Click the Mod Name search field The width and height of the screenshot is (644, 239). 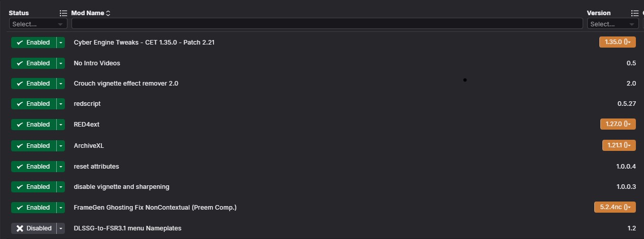(327, 24)
